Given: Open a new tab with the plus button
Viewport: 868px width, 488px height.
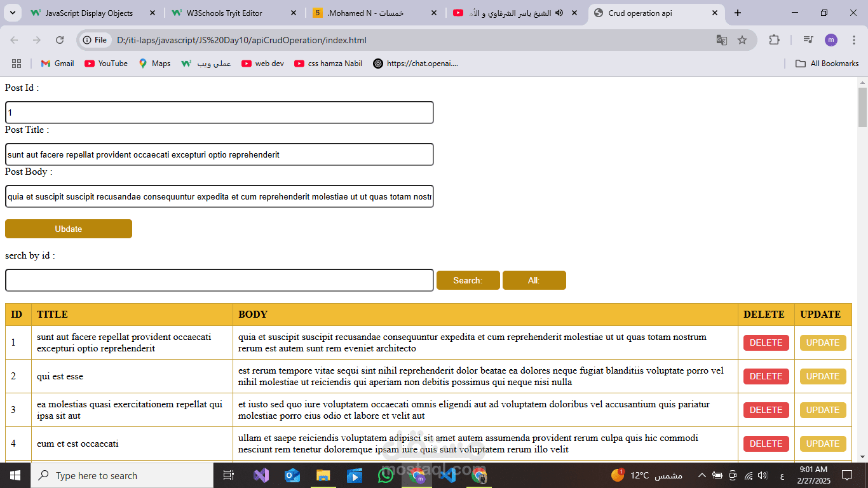Looking at the screenshot, I should pos(737,13).
